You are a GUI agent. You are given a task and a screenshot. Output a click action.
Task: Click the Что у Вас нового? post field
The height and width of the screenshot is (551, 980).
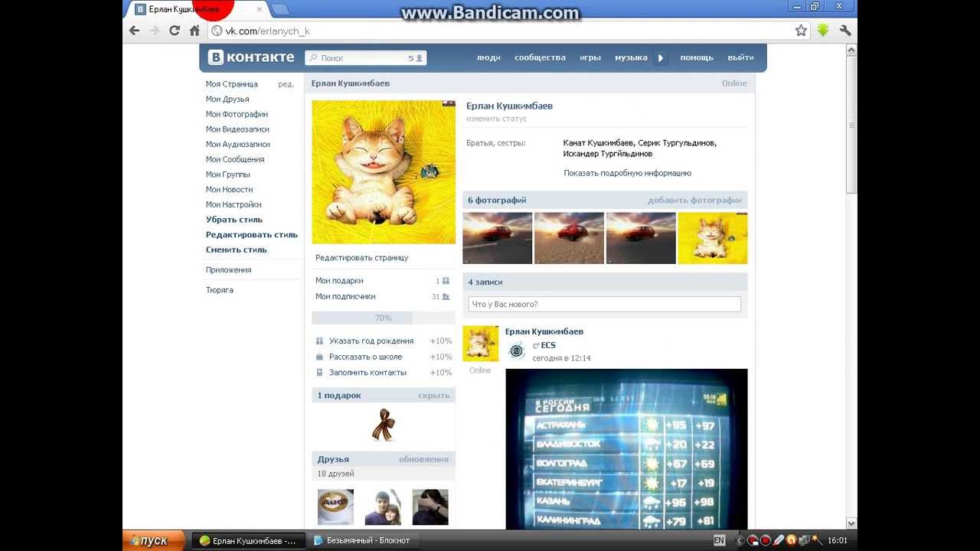(x=605, y=304)
